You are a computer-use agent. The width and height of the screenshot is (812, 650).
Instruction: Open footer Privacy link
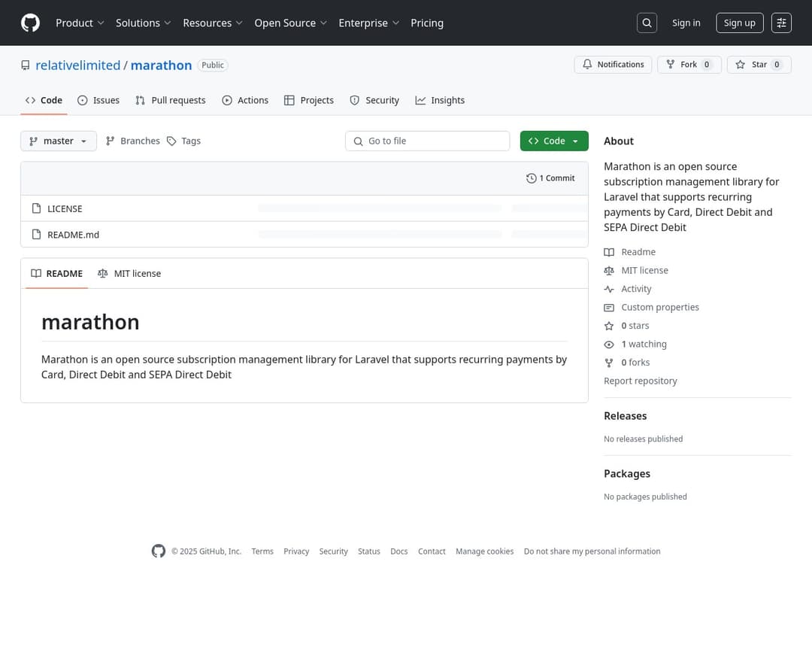(296, 551)
